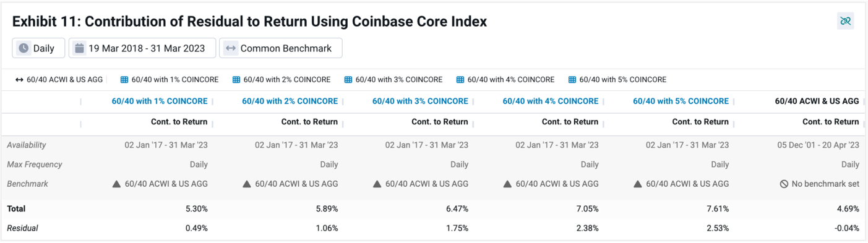Viewport: 868px width, 243px height.
Task: Click the clock icon beside Daily
Action: point(24,48)
